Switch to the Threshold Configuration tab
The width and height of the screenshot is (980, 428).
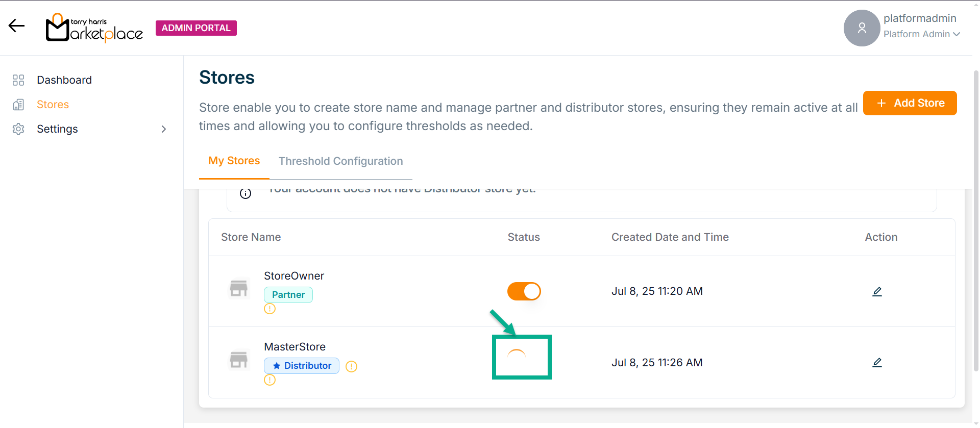coord(340,161)
